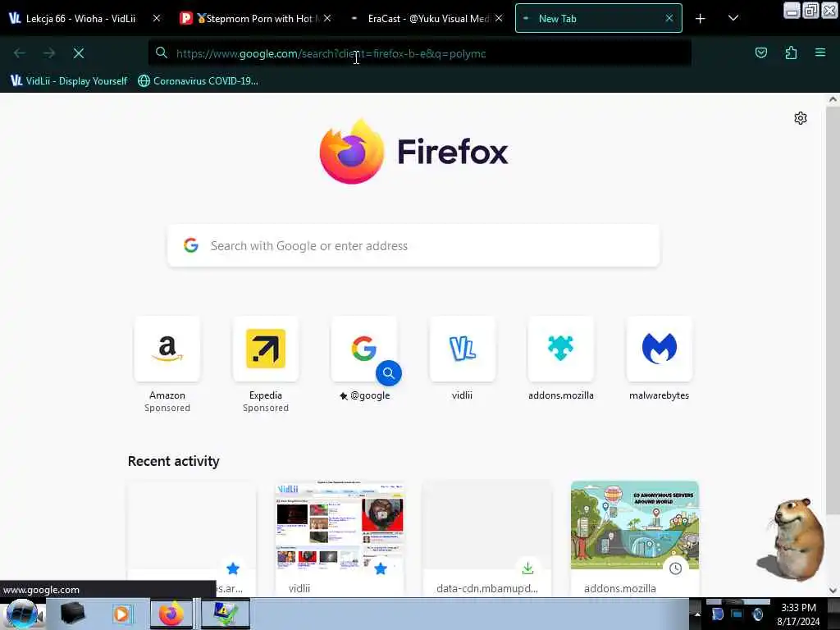Open the Pocket save icon in the toolbar
The height and width of the screenshot is (630, 840).
pos(760,52)
